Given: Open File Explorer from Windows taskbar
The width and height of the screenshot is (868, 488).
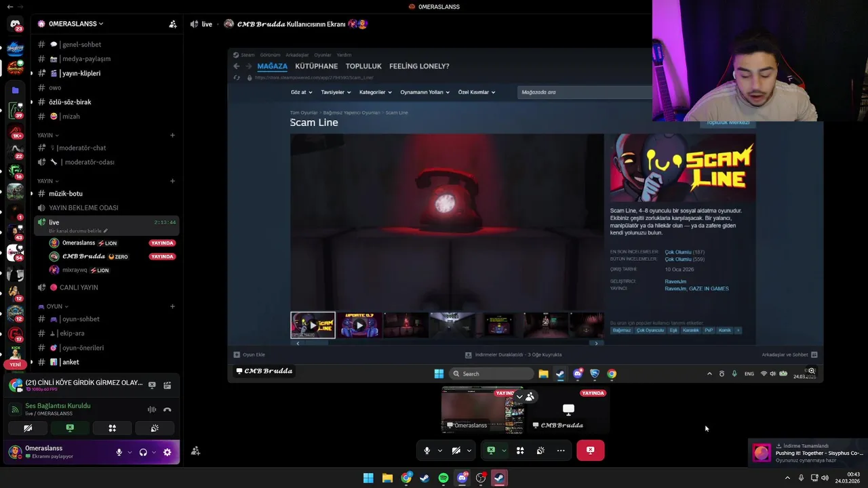Looking at the screenshot, I should pos(387,478).
